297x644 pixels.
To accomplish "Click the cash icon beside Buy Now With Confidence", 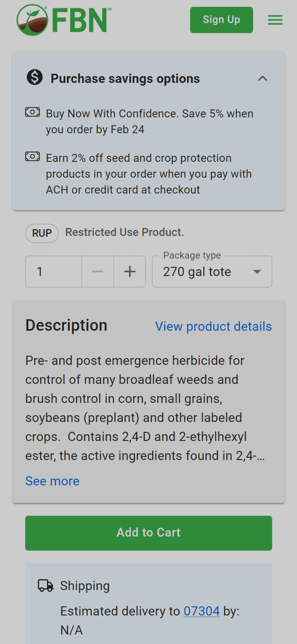I will [x=33, y=112].
